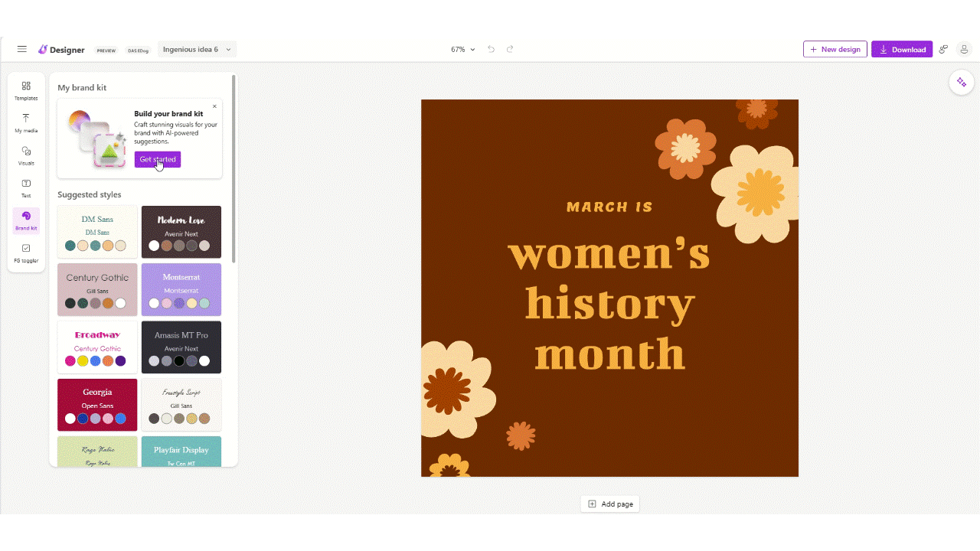Open the Text sidebar panel
The height and width of the screenshot is (551, 980).
pyautogui.click(x=26, y=188)
